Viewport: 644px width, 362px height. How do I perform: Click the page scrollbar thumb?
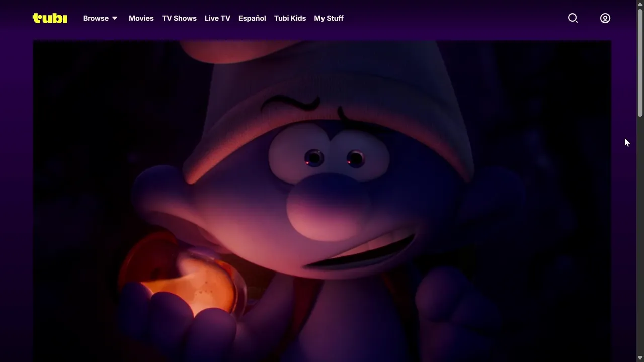(x=640, y=63)
